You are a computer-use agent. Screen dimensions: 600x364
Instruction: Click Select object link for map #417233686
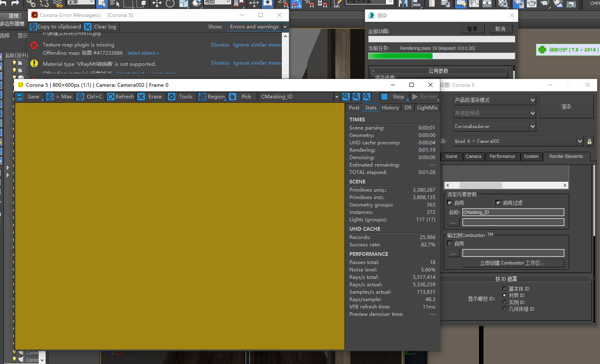[143, 53]
